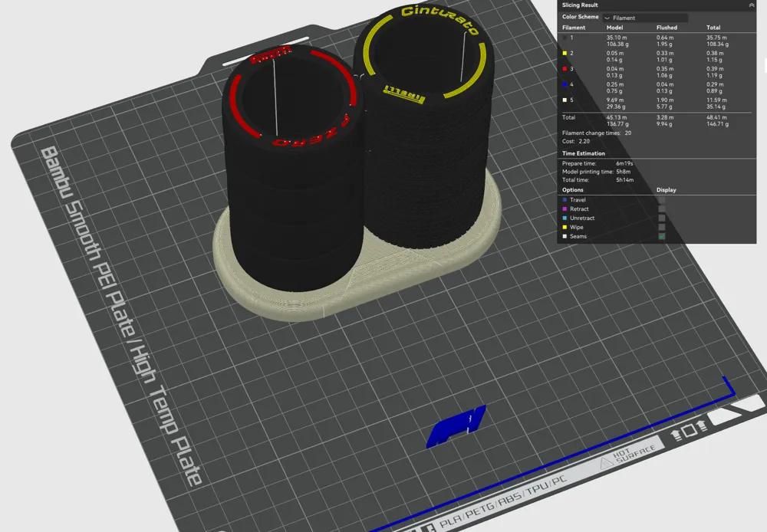The height and width of the screenshot is (532, 767).
Task: Enable Retract display checkbox
Action: [x=662, y=209]
